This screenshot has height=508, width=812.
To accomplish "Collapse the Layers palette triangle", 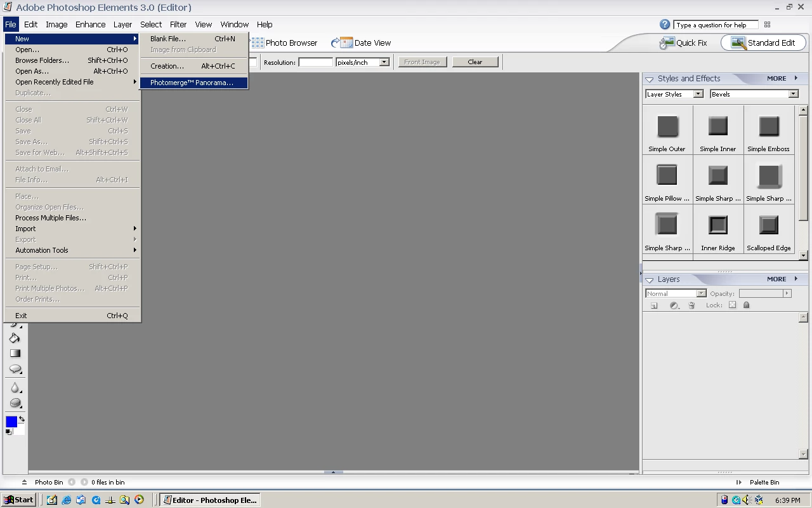I will [x=649, y=280].
